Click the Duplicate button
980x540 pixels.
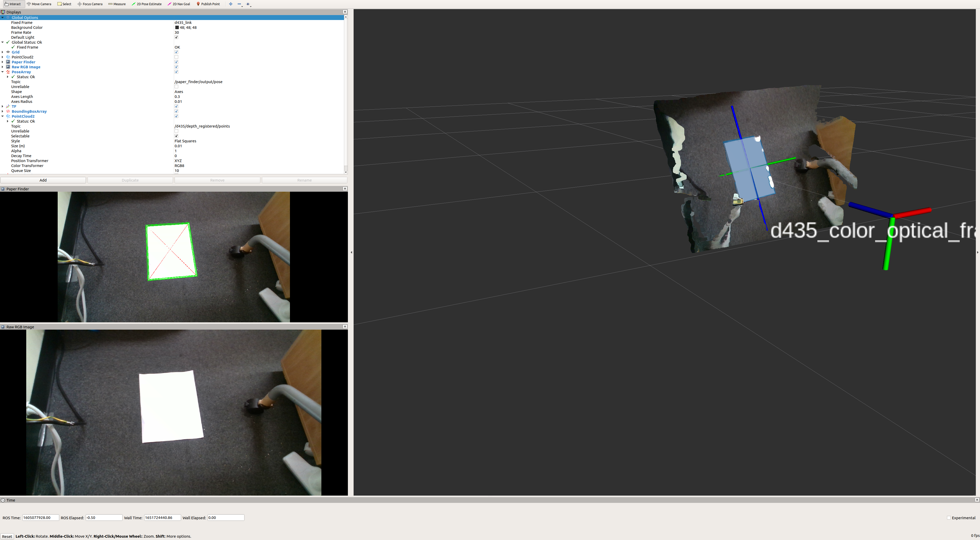coord(130,180)
